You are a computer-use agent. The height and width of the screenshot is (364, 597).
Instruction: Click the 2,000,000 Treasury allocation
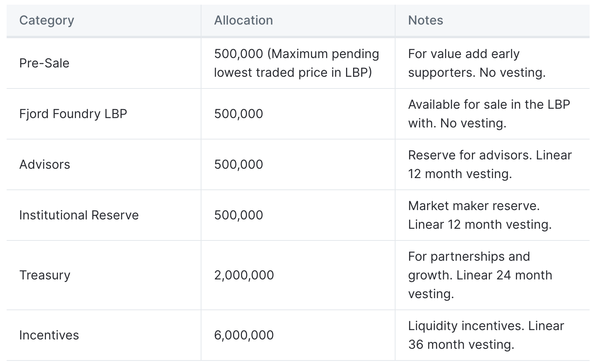click(x=244, y=275)
